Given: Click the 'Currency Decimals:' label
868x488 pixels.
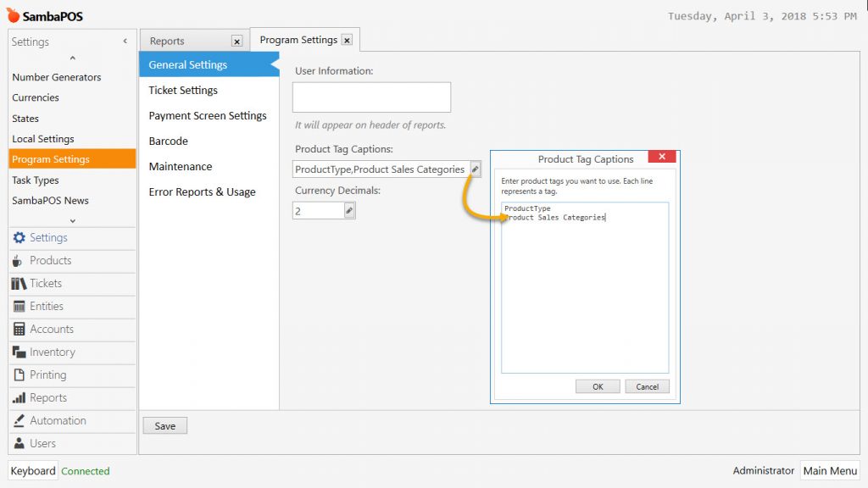Looking at the screenshot, I should tap(337, 191).
